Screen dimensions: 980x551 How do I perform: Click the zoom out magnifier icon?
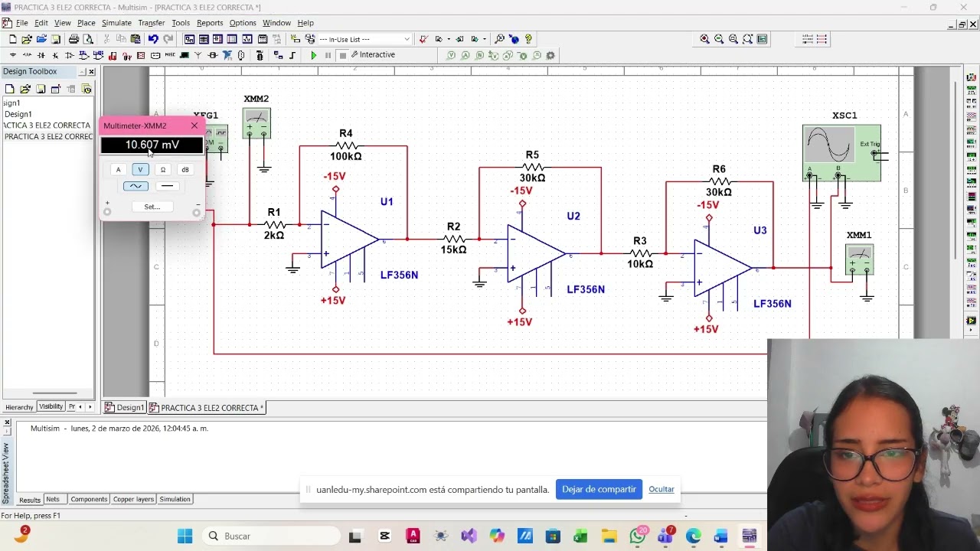719,39
